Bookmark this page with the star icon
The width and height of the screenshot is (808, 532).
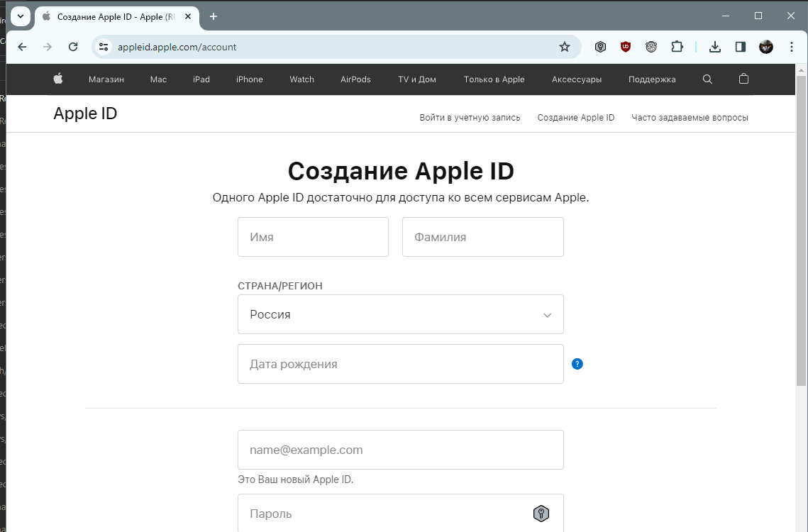565,47
